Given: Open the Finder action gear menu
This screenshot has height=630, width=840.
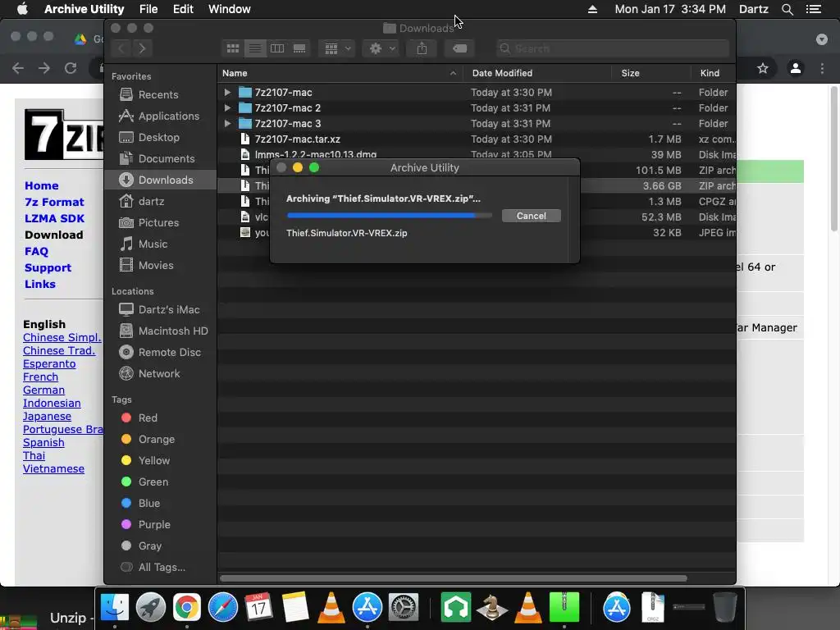Looking at the screenshot, I should 381,48.
